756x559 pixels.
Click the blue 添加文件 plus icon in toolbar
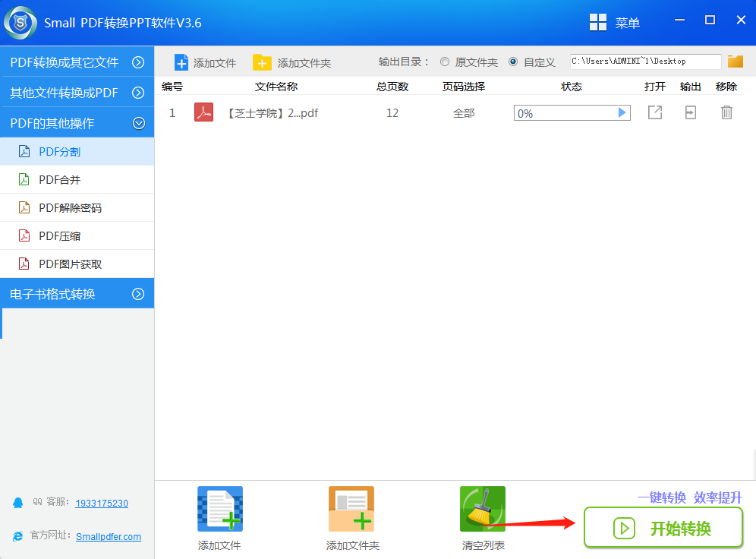[181, 63]
